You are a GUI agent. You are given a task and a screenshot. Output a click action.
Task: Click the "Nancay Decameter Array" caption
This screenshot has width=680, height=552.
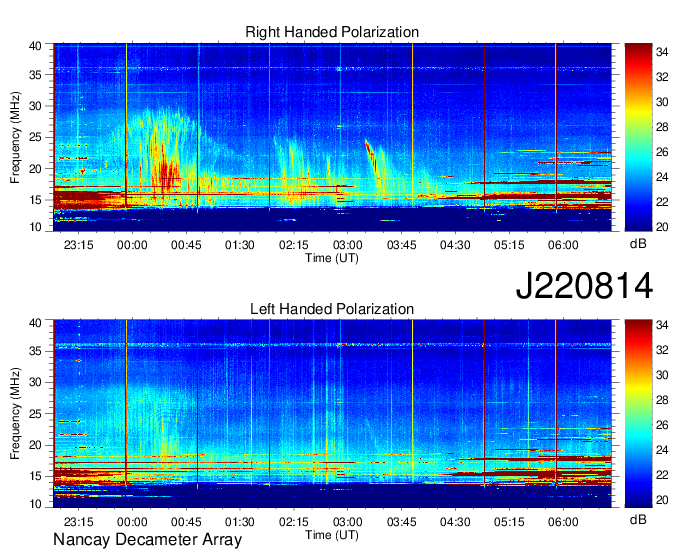pos(147,540)
